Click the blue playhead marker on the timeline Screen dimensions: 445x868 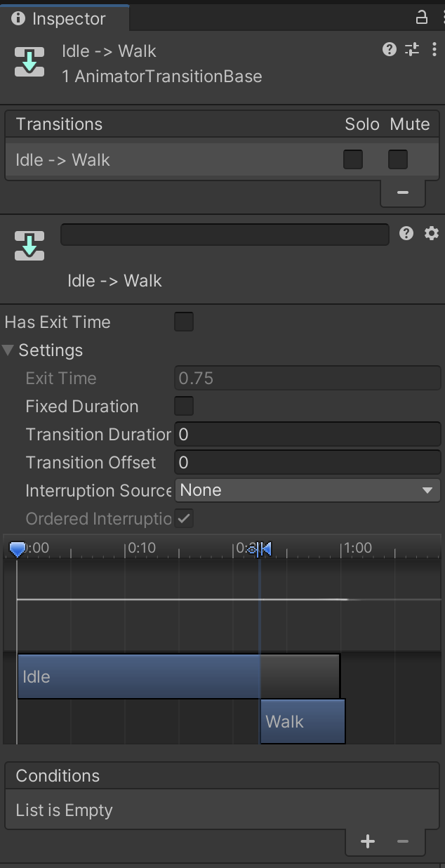[x=18, y=548]
